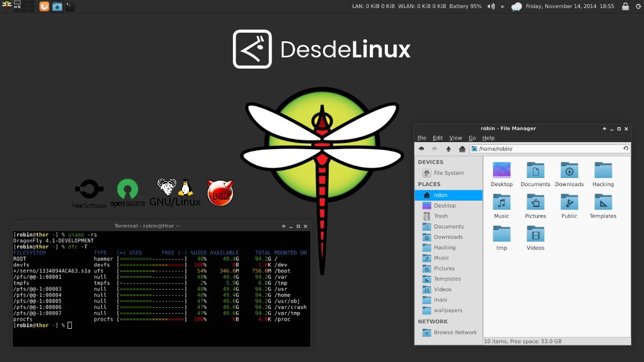The width and height of the screenshot is (644, 362).
Task: Select the Music folder icon in main pane
Action: (x=502, y=202)
